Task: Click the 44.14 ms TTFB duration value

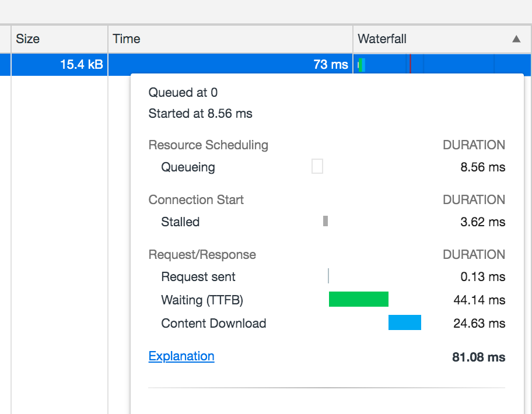Action: point(479,300)
